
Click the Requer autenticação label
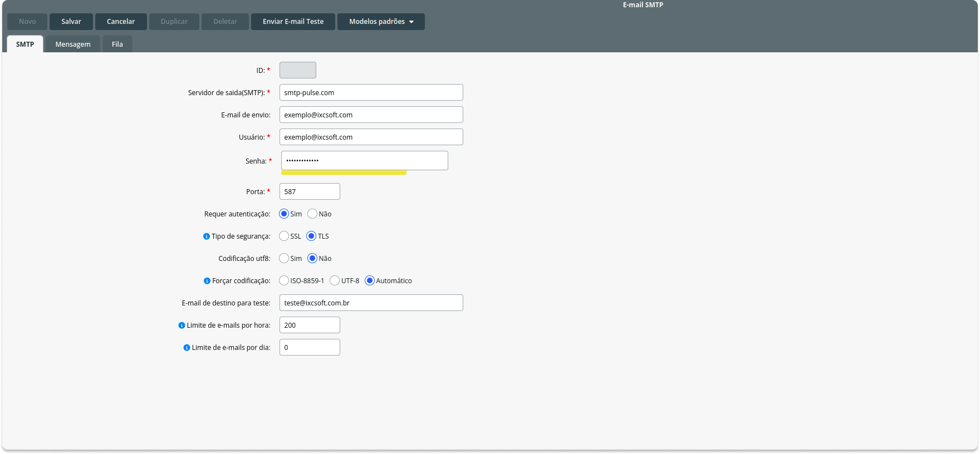[237, 214]
